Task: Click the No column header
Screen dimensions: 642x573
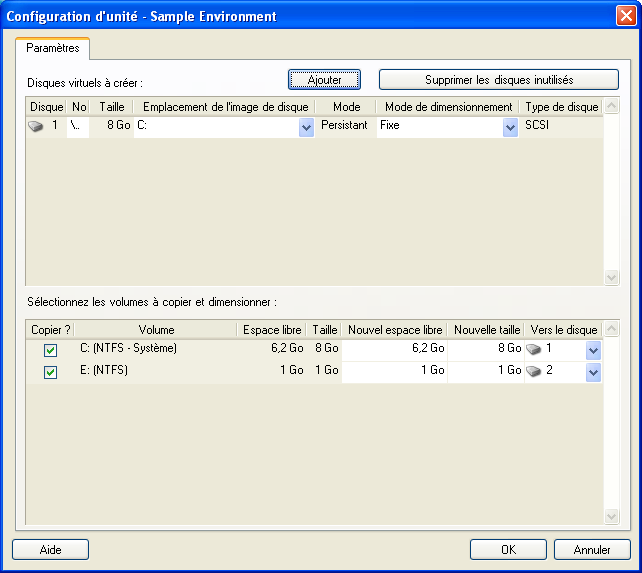Action: 78,107
